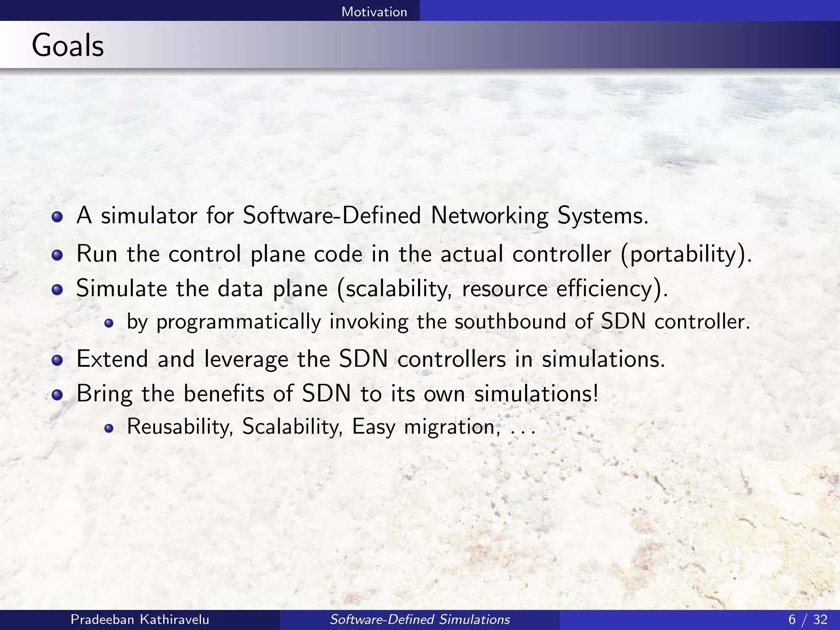Click small bullet beside 'Reusability, Scalability'
Viewport: 840px width, 630px height.
[x=109, y=429]
